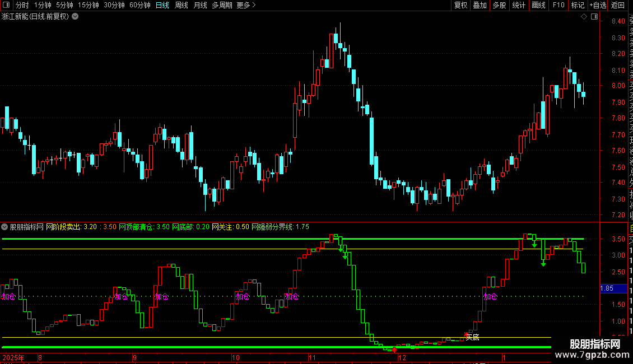Click the 网关注: 0.50 indicator value
Viewport: 633px width, 364px height.
click(x=230, y=227)
